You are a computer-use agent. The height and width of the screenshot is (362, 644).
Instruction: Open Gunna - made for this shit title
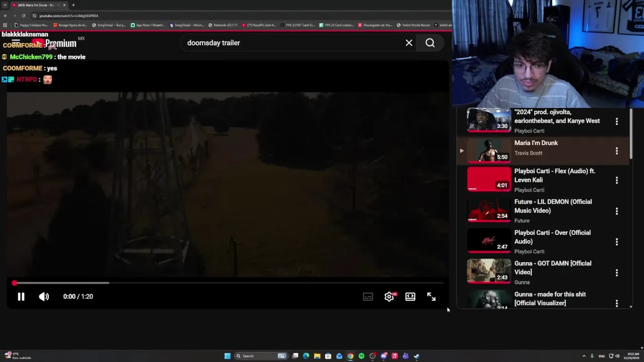(550, 299)
